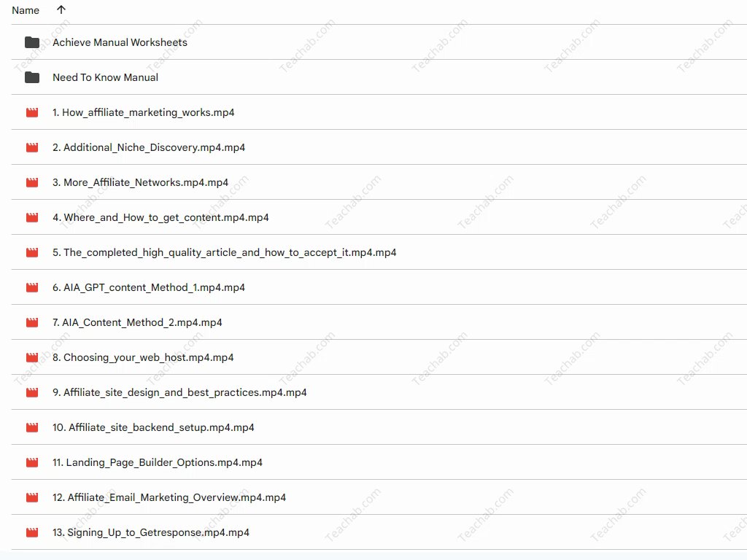Click video icon for Landing_Page_Builder_Options file

pyautogui.click(x=32, y=462)
